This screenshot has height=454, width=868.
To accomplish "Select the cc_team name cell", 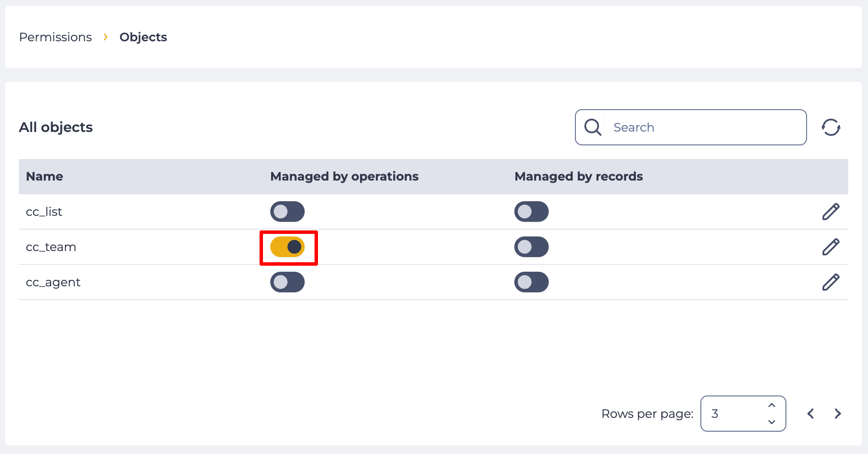I will click(x=51, y=247).
